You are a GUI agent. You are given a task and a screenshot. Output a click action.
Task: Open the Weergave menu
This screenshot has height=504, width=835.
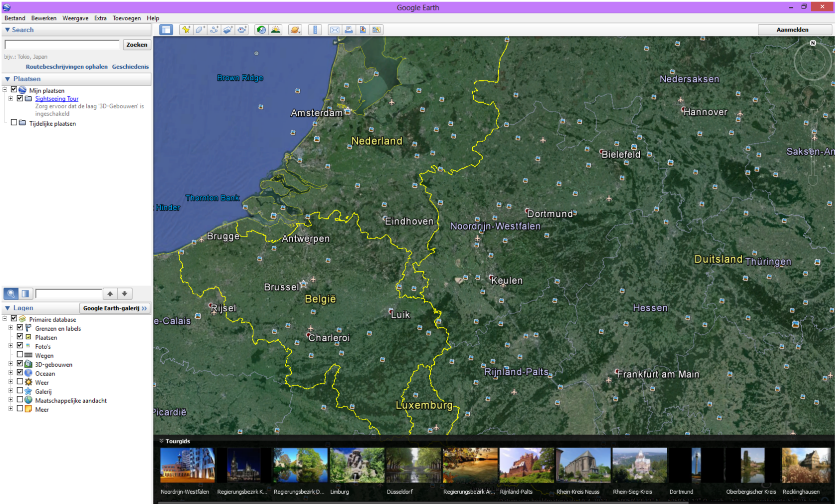[75, 18]
